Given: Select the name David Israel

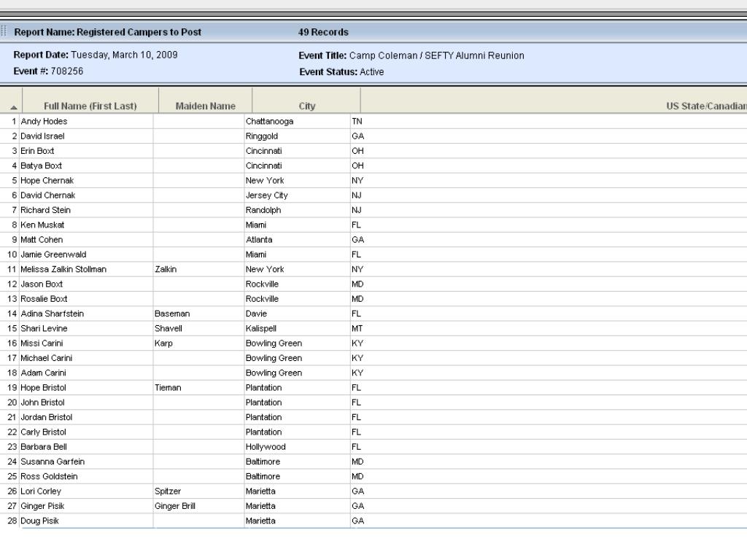Looking at the screenshot, I should [x=42, y=136].
